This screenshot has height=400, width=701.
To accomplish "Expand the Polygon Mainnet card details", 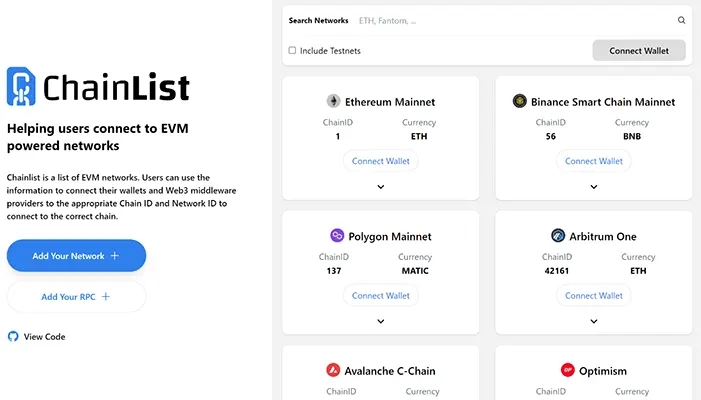I will tap(380, 321).
